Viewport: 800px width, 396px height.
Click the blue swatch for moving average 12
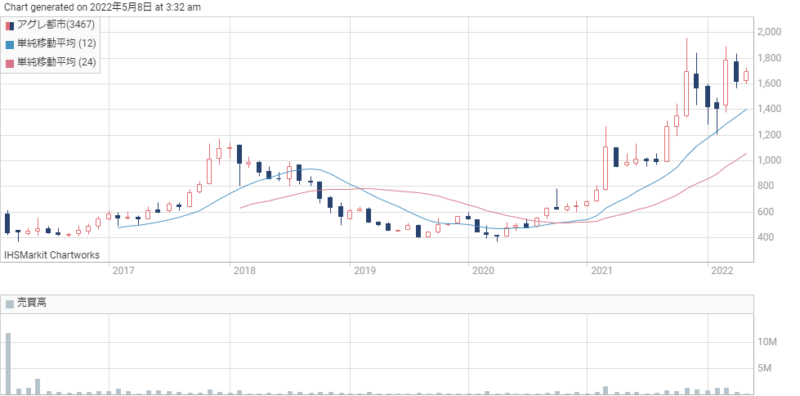(x=10, y=44)
